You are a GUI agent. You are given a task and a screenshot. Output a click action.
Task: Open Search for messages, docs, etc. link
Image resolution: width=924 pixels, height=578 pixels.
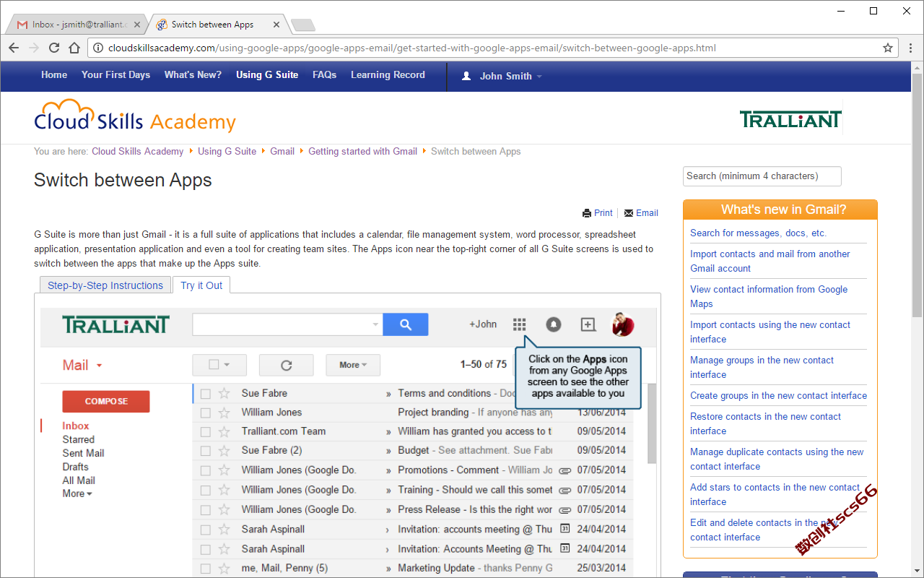758,233
